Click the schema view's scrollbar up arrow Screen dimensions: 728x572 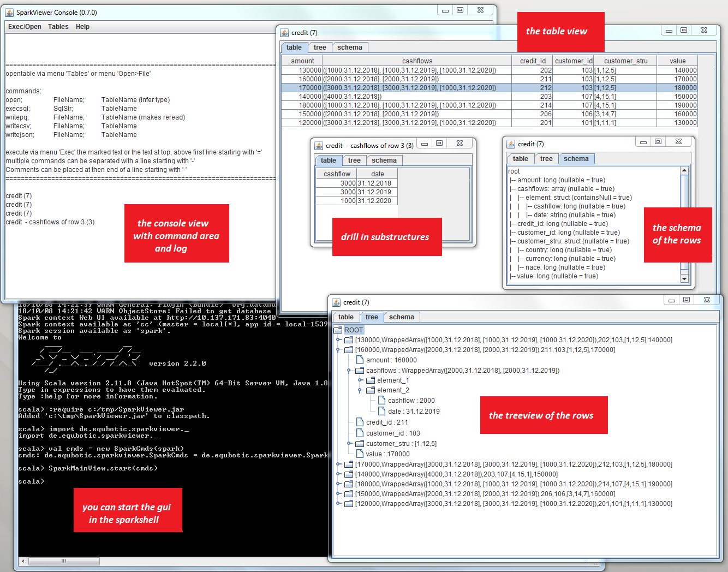click(684, 171)
